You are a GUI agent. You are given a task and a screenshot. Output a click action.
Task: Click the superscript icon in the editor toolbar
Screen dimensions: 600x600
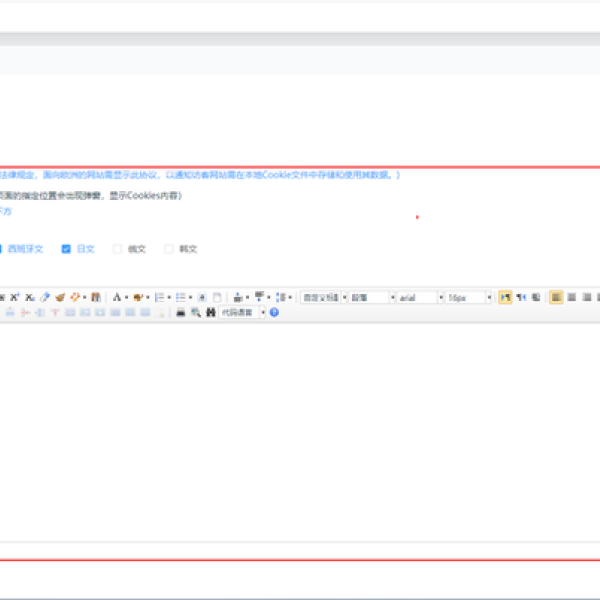click(15, 297)
